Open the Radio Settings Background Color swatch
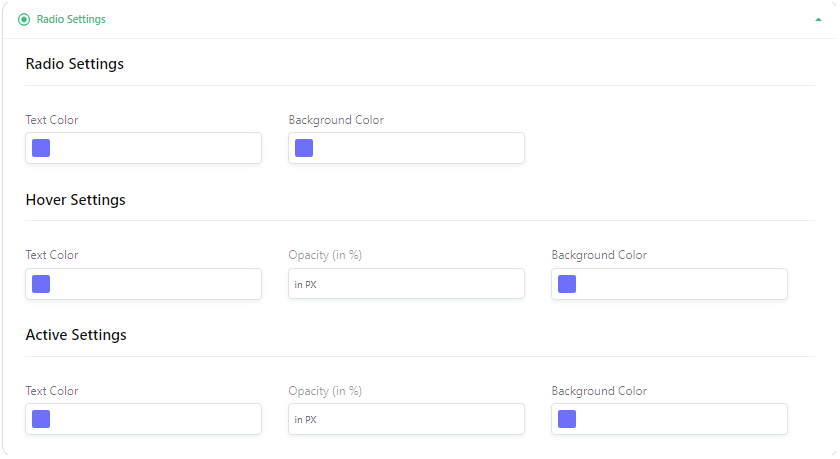Screen dimensions: 840x459 tap(304, 148)
